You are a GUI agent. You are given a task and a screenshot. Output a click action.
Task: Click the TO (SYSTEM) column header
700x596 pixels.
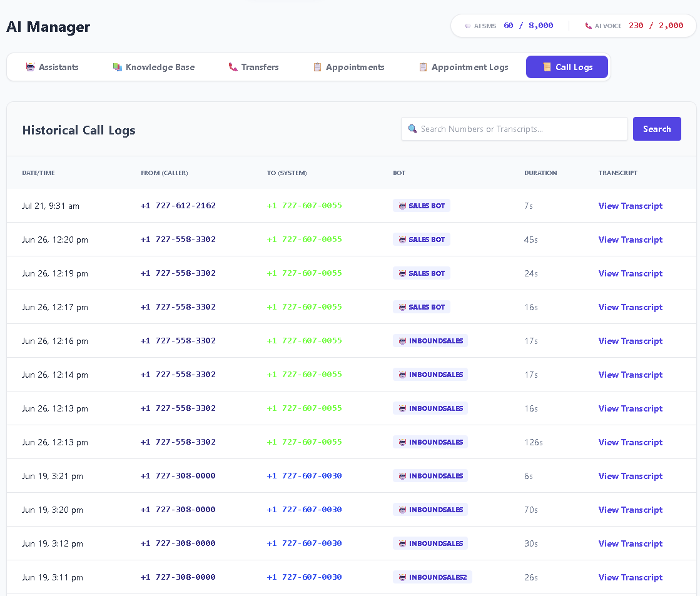(x=287, y=173)
